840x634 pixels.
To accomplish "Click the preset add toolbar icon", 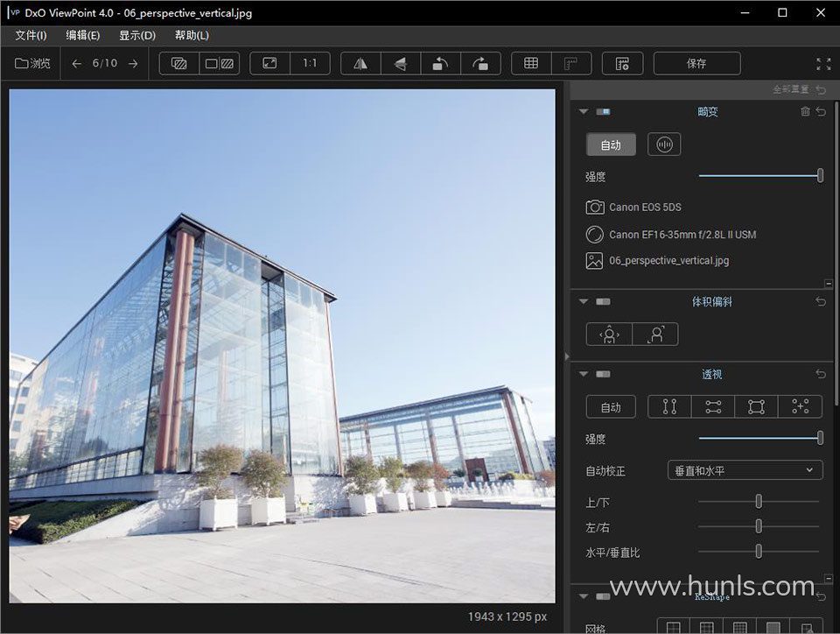I will tap(622, 63).
